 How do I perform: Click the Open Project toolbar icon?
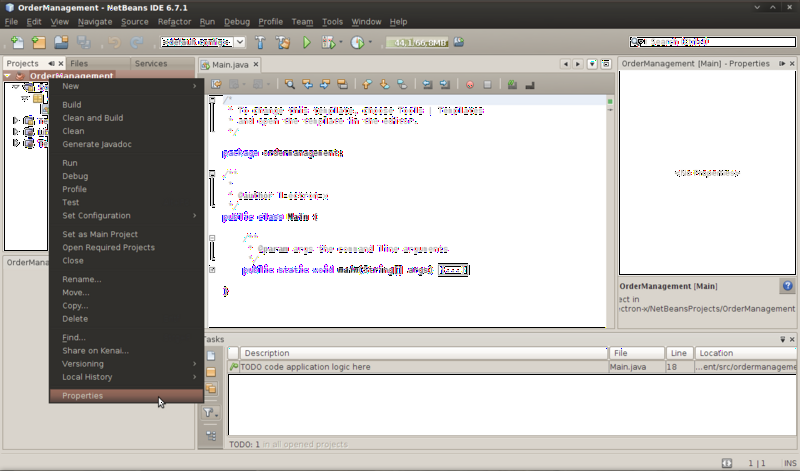click(x=61, y=42)
